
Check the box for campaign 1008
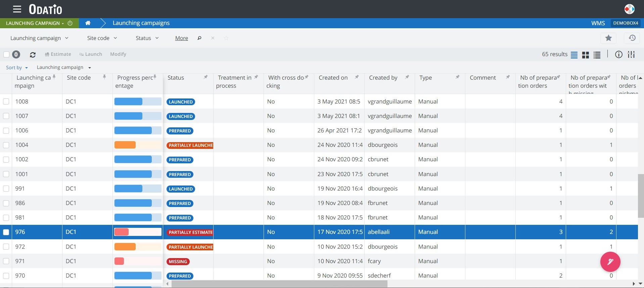[x=6, y=101]
